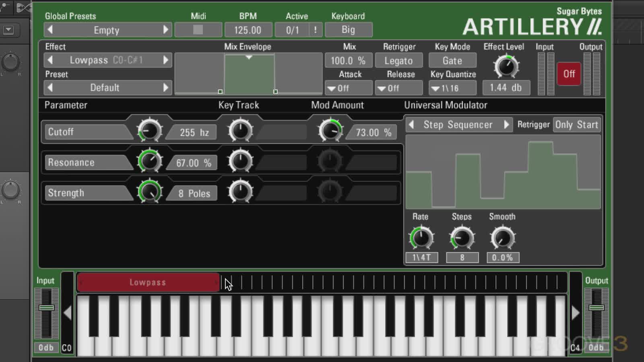Click the Resonance Mod Amount knob

(330, 161)
